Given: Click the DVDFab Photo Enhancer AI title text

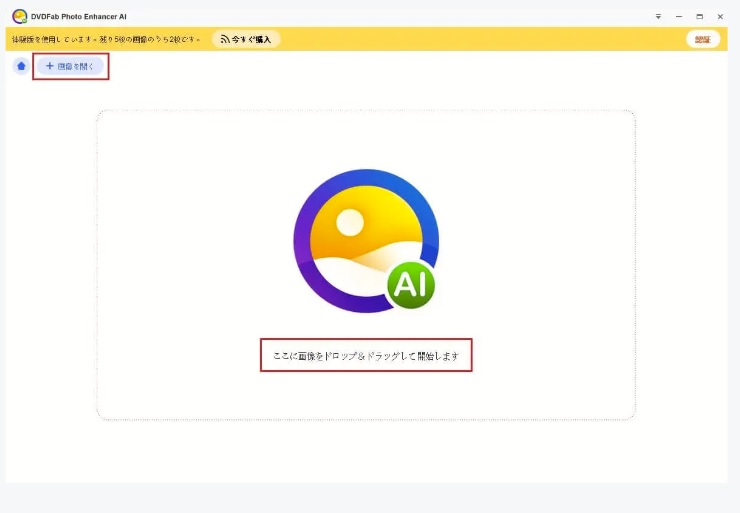Looking at the screenshot, I should tap(79, 17).
